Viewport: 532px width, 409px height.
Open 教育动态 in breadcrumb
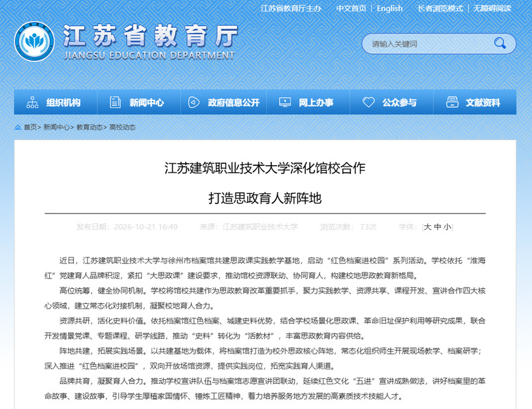click(x=89, y=127)
